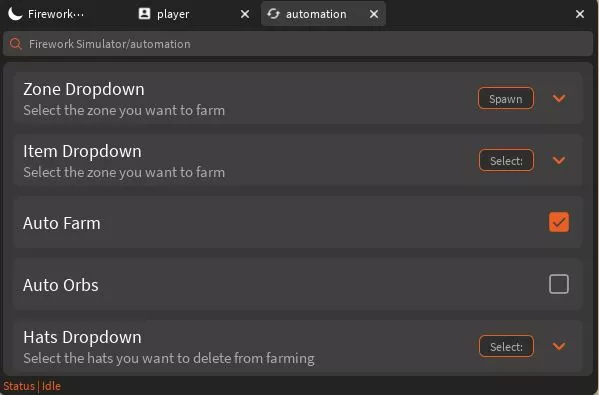Expand the Zone Dropdown chevron
This screenshot has width=599, height=395.
559,99
